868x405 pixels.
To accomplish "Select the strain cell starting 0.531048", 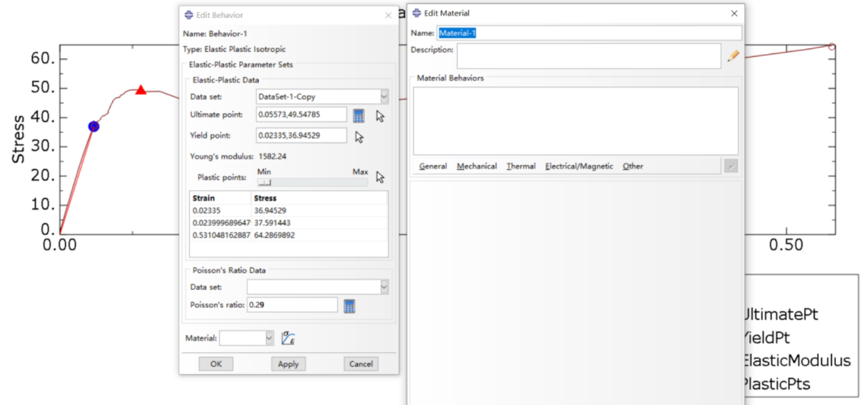I will tap(220, 234).
